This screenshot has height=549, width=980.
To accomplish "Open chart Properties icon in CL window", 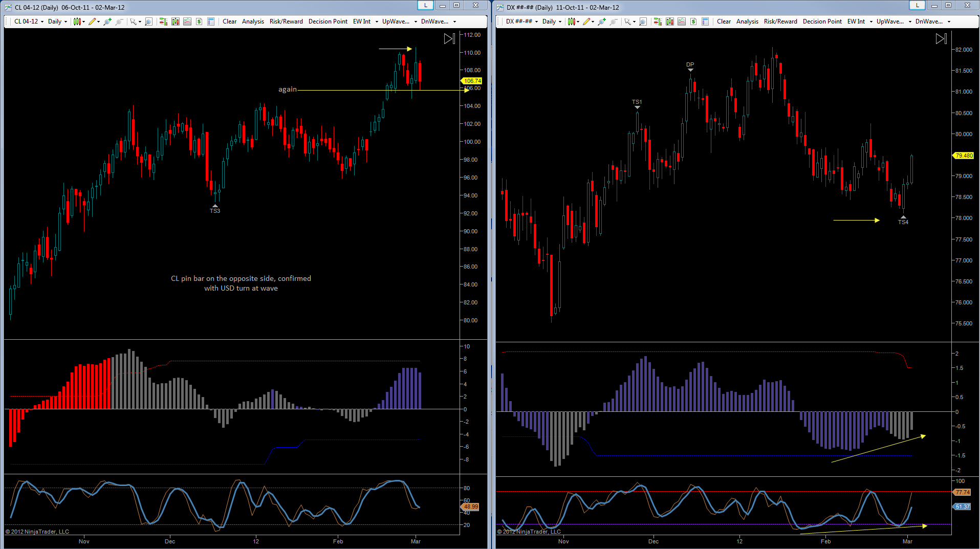I will coord(211,21).
